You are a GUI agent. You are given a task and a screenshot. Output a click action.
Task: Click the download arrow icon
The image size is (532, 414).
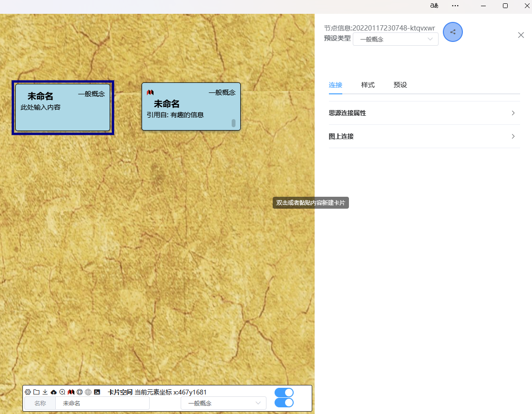(x=45, y=392)
